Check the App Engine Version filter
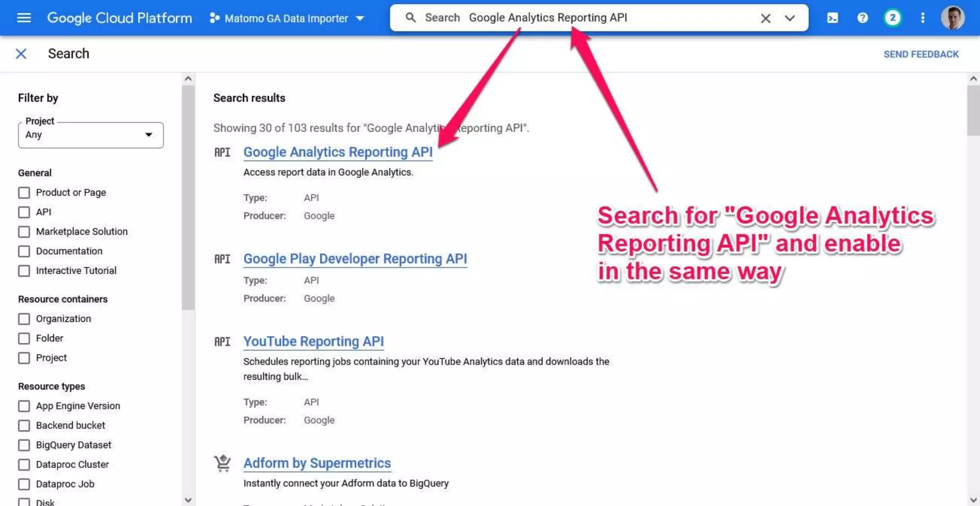The image size is (980, 506). coord(24,406)
